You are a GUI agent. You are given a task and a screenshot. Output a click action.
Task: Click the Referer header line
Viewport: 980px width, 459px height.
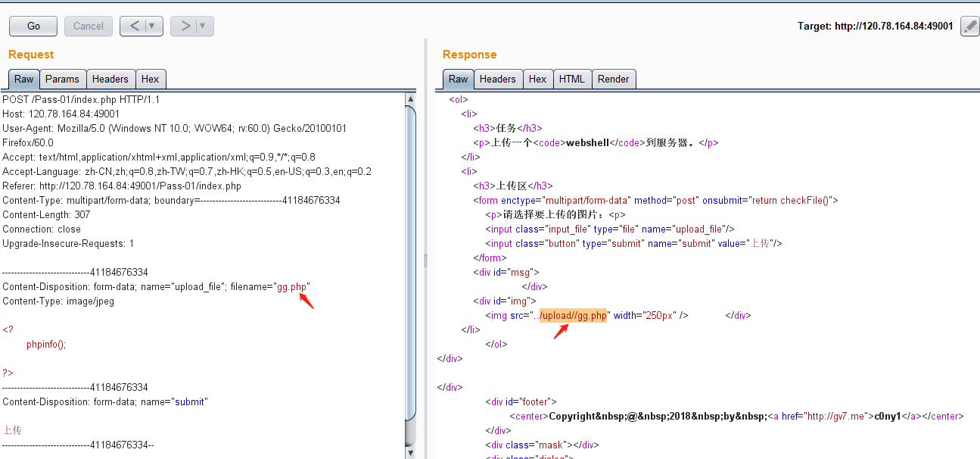122,186
